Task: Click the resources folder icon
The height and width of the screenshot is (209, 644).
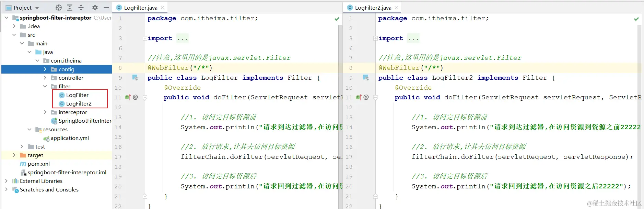Action: (x=38, y=129)
